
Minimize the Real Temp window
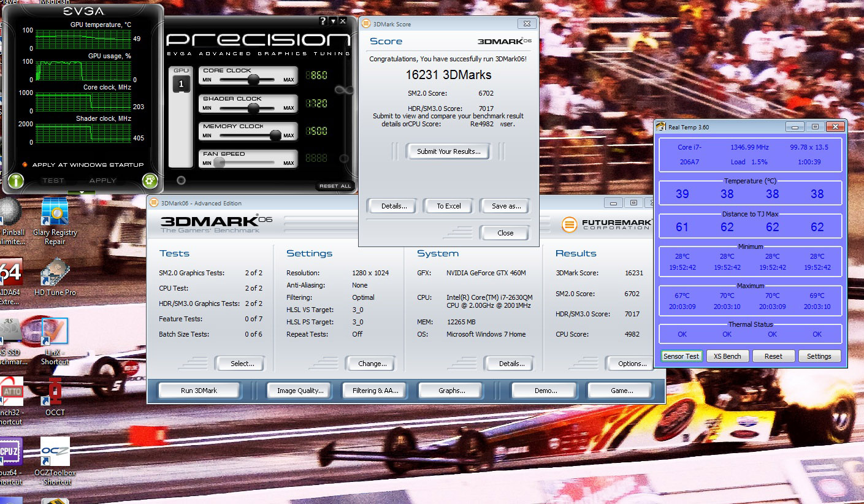795,127
